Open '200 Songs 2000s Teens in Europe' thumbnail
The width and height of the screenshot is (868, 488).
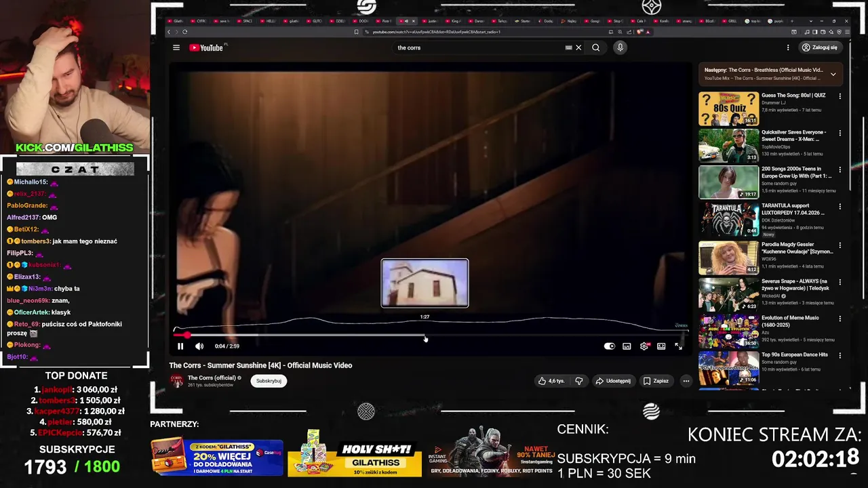[729, 182]
